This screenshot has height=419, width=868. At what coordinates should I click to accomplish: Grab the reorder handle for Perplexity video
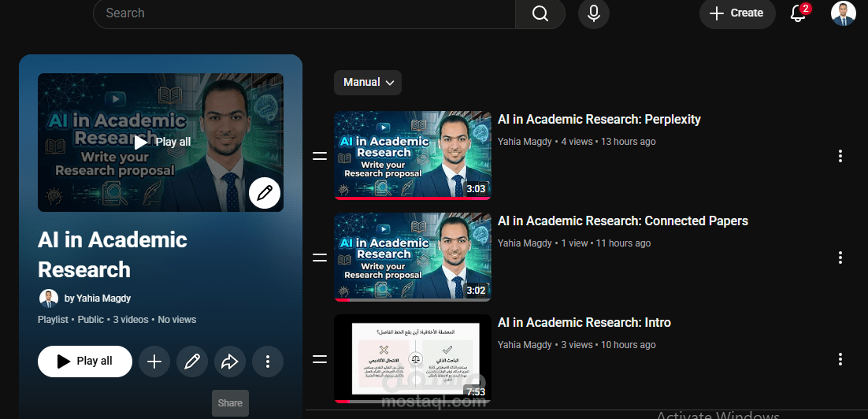(320, 156)
